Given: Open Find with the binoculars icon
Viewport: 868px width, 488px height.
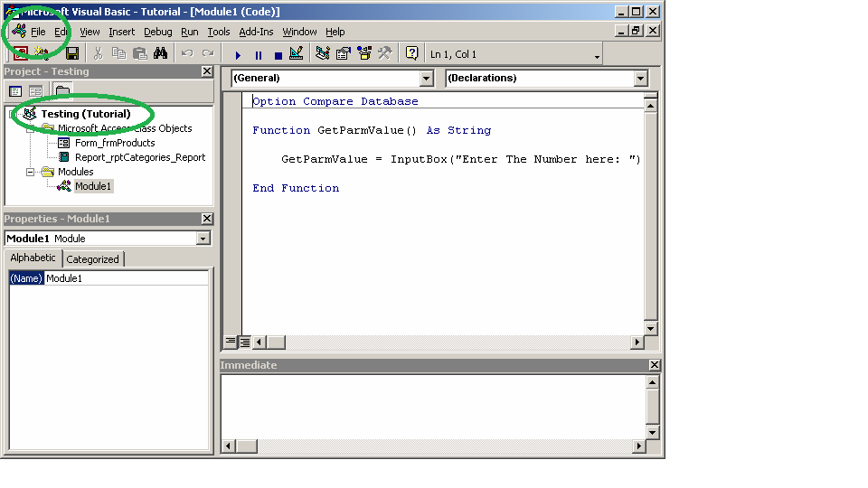Looking at the screenshot, I should point(161,53).
